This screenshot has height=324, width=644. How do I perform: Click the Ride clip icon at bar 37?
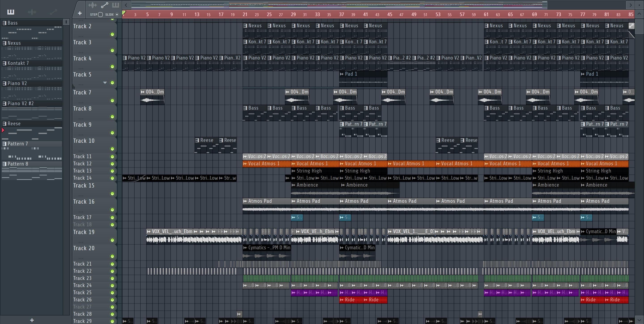click(342, 300)
